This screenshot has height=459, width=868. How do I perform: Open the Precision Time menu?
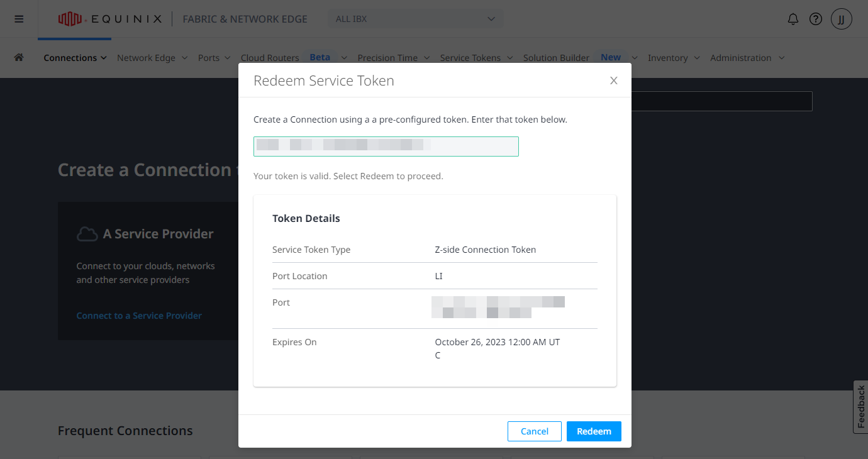coord(394,58)
